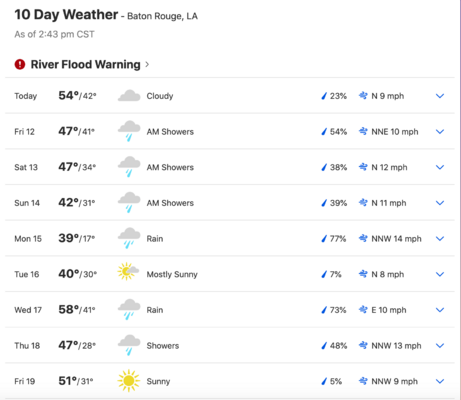Select the Thu 18 day label
Image resolution: width=461 pixels, height=400 pixels.
point(27,346)
